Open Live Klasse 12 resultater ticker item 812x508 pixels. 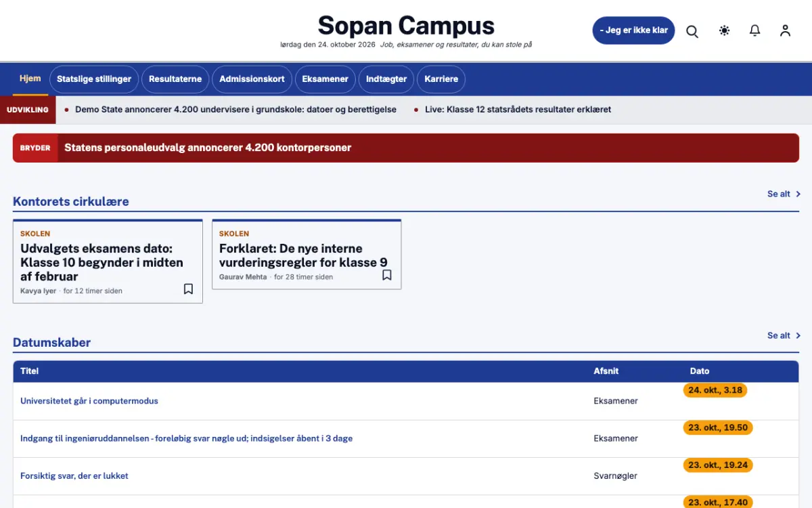[518, 109]
